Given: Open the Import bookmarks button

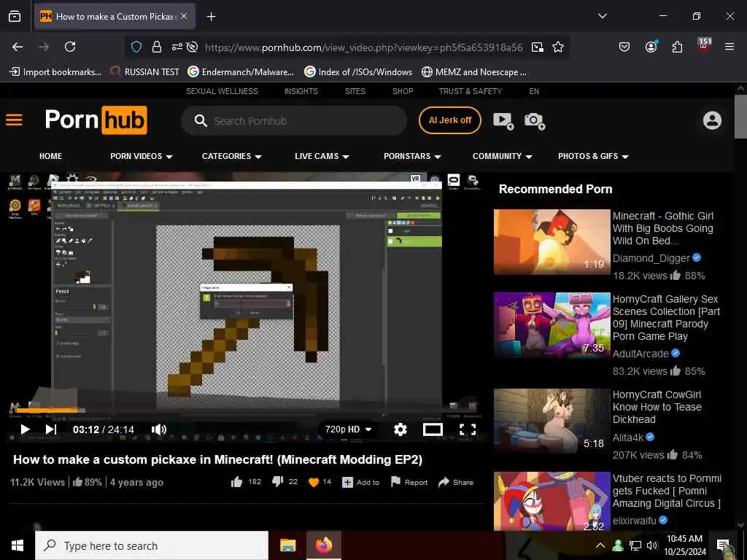Looking at the screenshot, I should (x=55, y=72).
